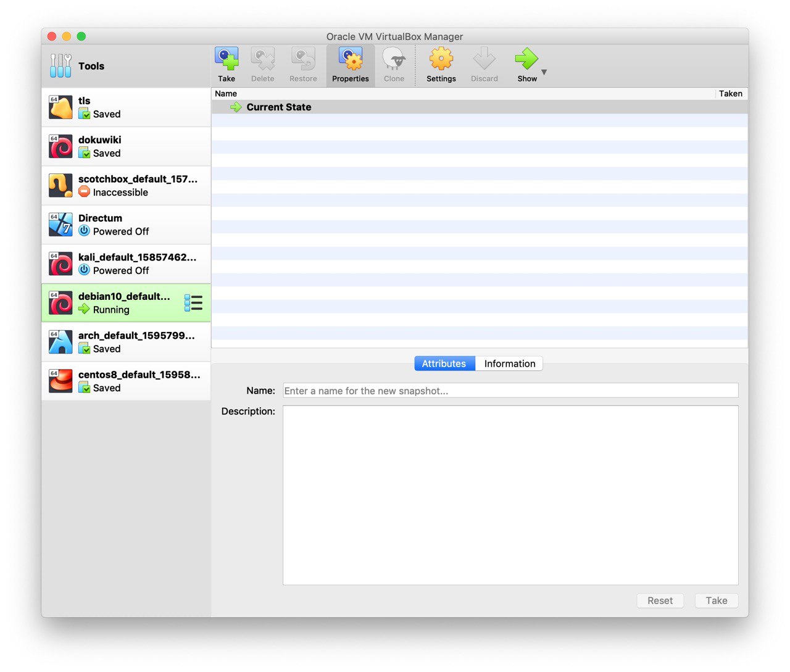The height and width of the screenshot is (672, 790).
Task: Click the centos8_default_15958... name text
Action: [139, 375]
